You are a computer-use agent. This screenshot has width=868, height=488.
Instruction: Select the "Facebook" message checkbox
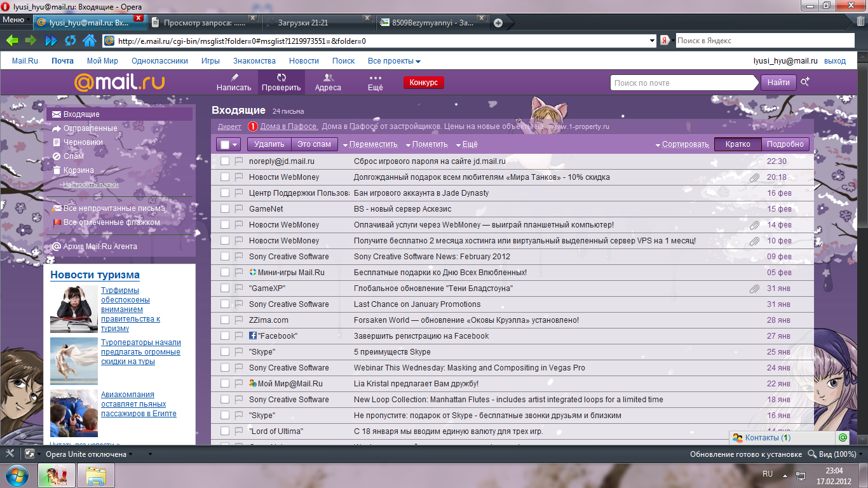click(224, 336)
